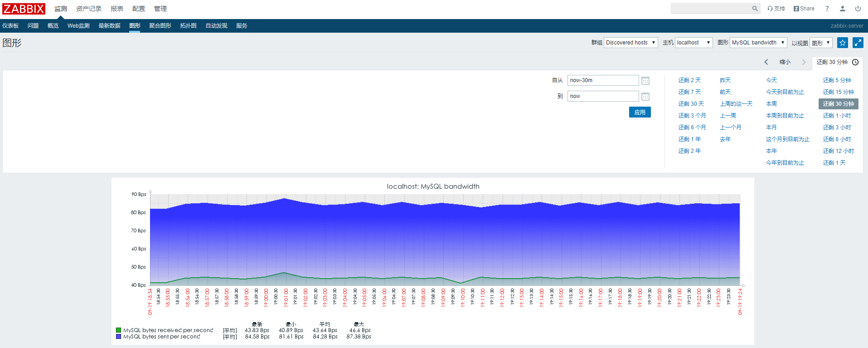Screen dimensions: 868x348
Task: Expand the MySQL bandwidth graph dropdown
Action: (758, 43)
